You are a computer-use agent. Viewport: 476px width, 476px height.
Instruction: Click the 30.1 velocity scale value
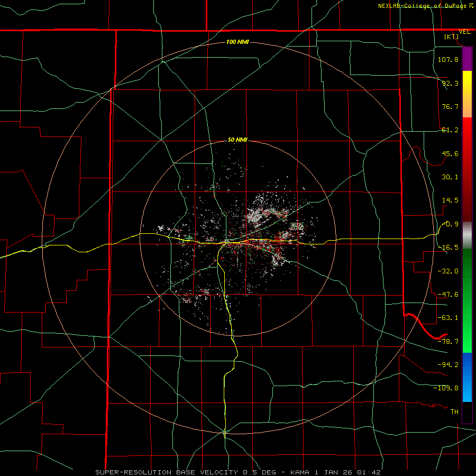tap(450, 177)
